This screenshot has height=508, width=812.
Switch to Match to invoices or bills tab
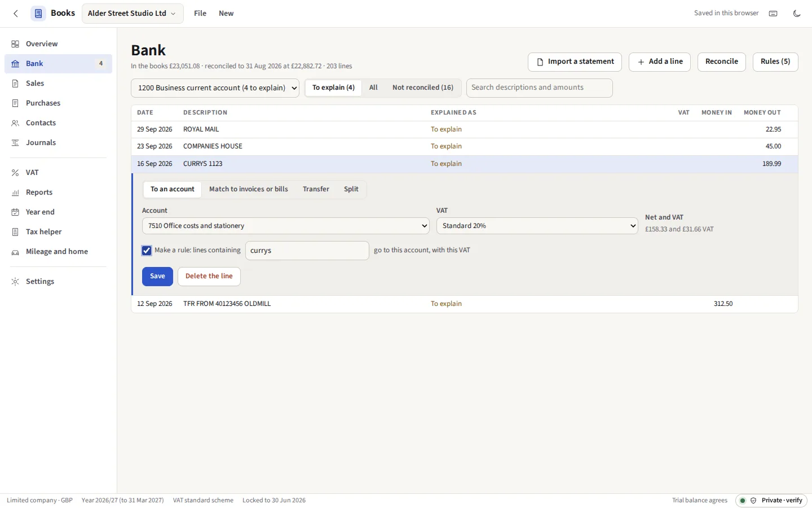pos(249,189)
